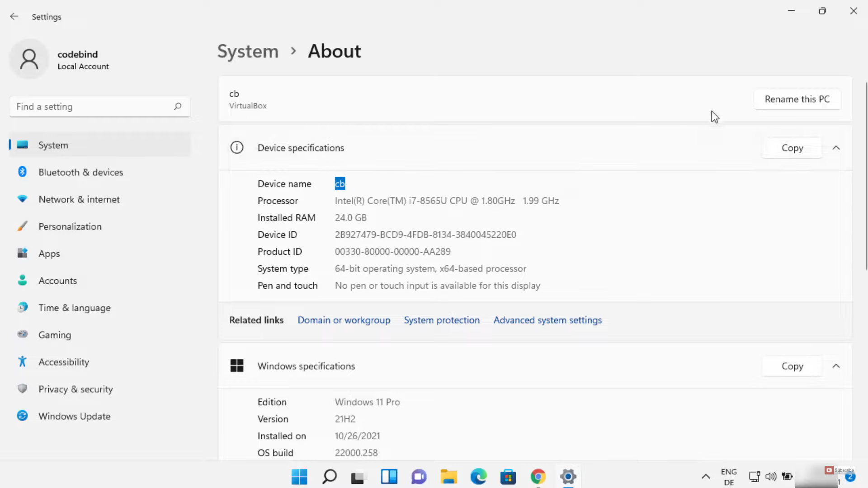
Task: Open the Advanced system settings link
Action: (x=547, y=320)
